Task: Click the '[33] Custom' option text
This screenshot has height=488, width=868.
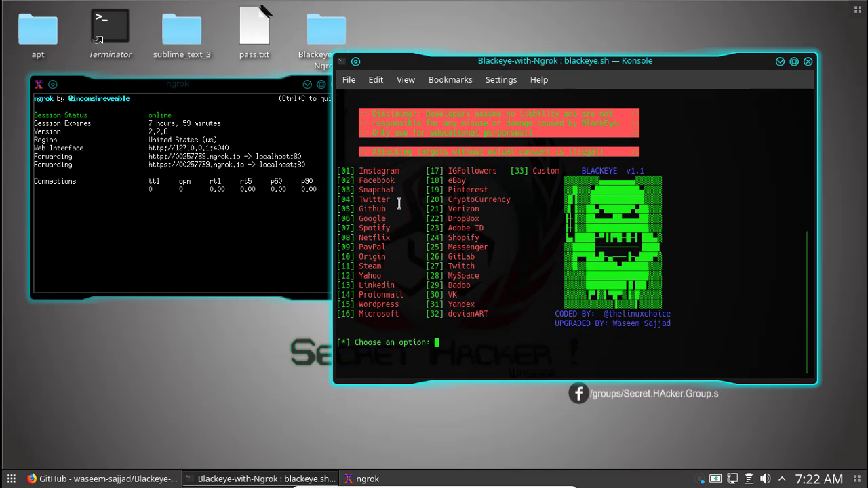Action: click(535, 171)
